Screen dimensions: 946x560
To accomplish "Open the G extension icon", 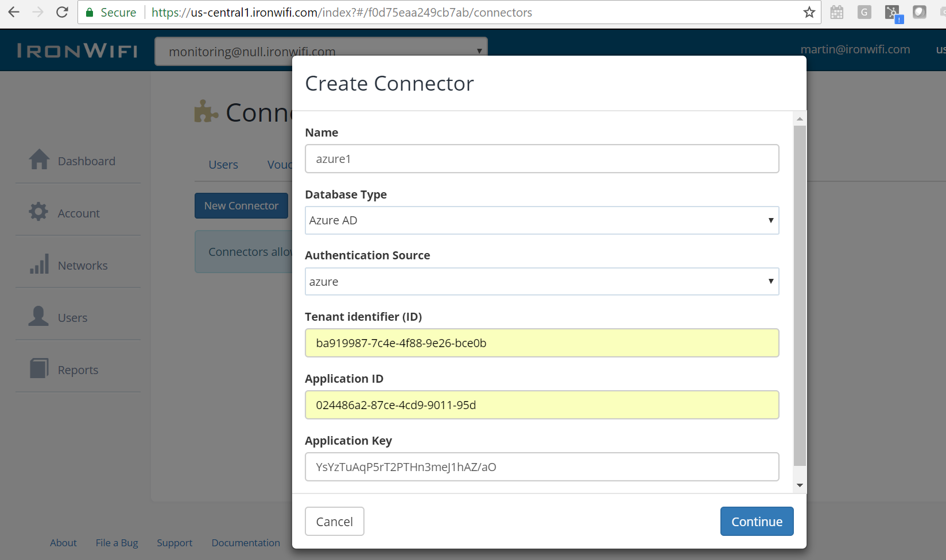I will pos(864,12).
